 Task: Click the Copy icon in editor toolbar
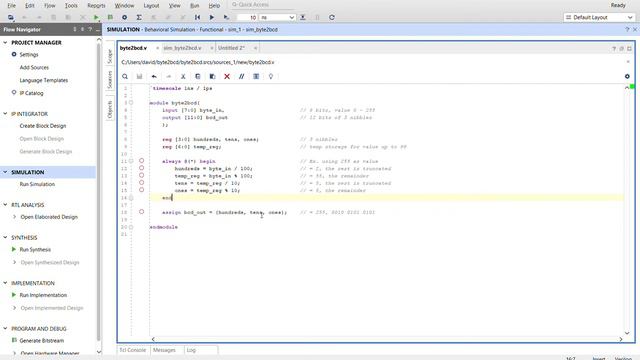pyautogui.click(x=198, y=76)
